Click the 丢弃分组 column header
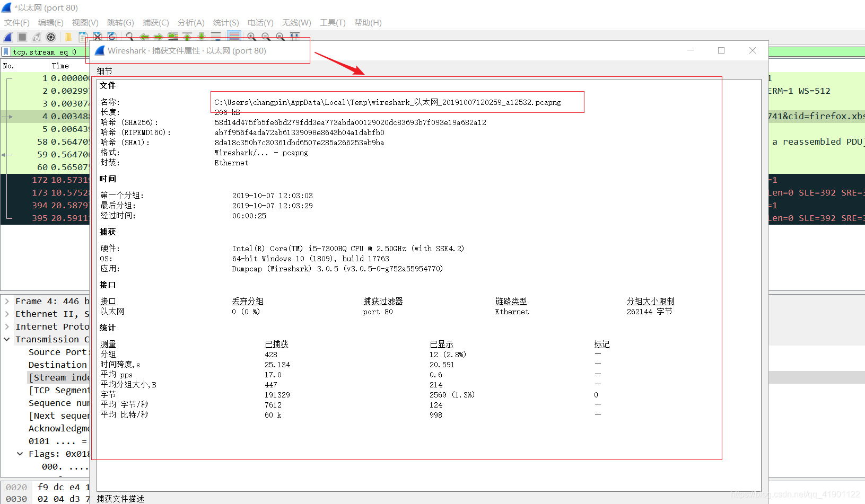Image resolution: width=865 pixels, height=504 pixels. coord(248,301)
